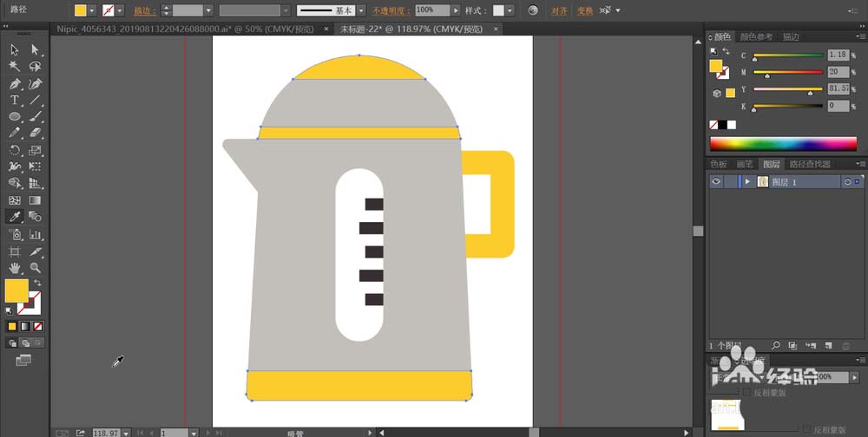868x437 pixels.
Task: Hide 图层 1 using eye icon
Action: (716, 181)
